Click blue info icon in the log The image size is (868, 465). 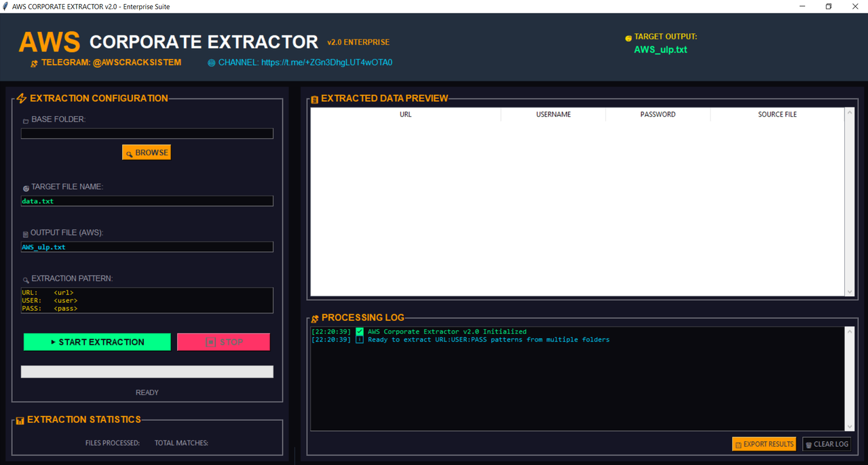tap(360, 339)
